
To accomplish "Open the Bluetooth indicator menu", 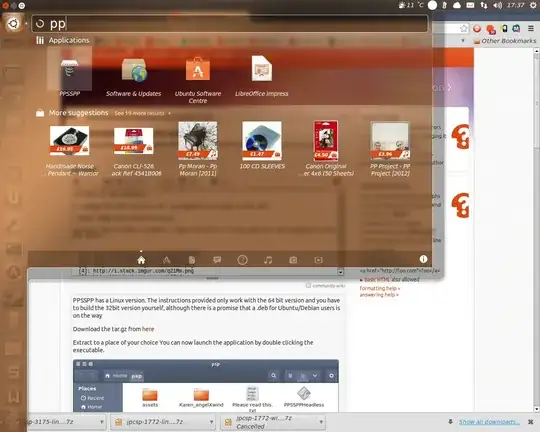I will point(444,5).
